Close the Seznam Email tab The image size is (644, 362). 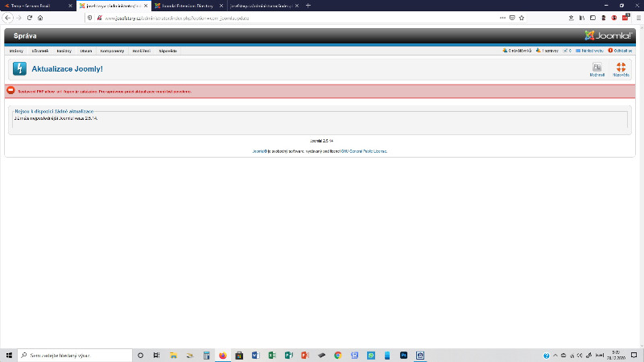[70, 6]
